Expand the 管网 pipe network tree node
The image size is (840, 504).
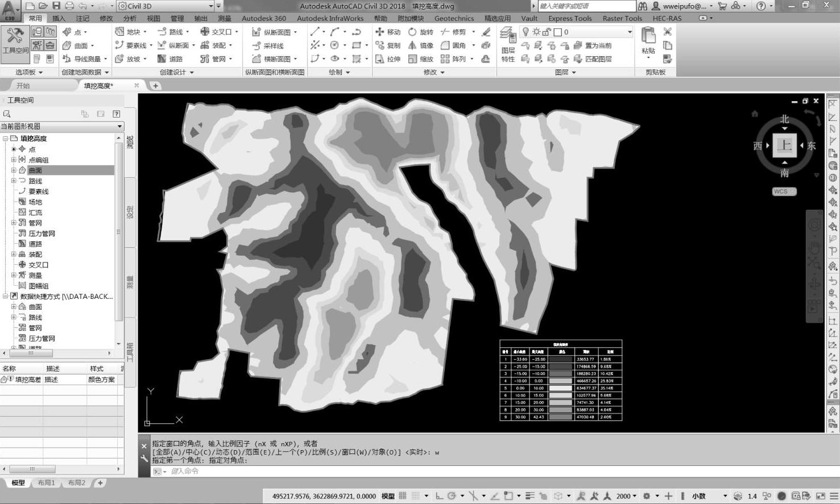point(14,223)
